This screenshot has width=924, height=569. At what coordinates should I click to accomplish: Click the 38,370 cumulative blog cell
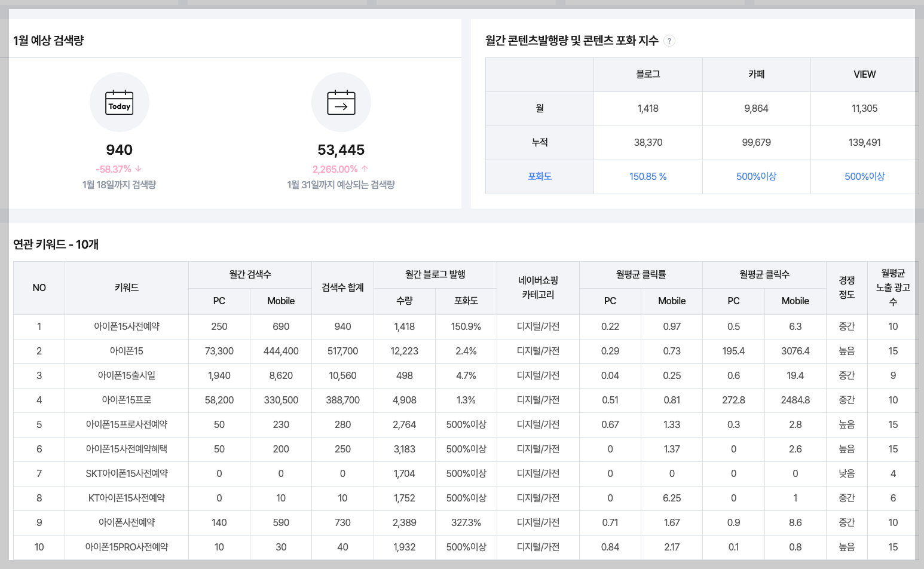(648, 142)
